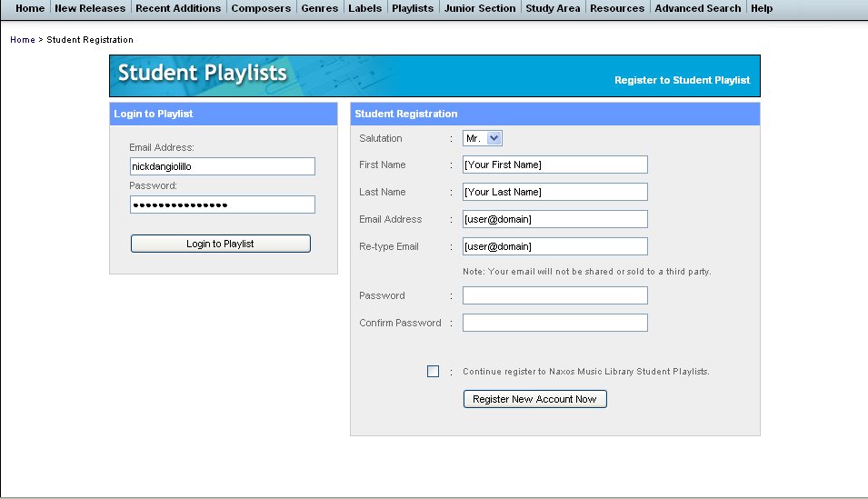Image resolution: width=868 pixels, height=499 pixels.
Task: Click the registration Confirm Password field
Action: coord(555,323)
